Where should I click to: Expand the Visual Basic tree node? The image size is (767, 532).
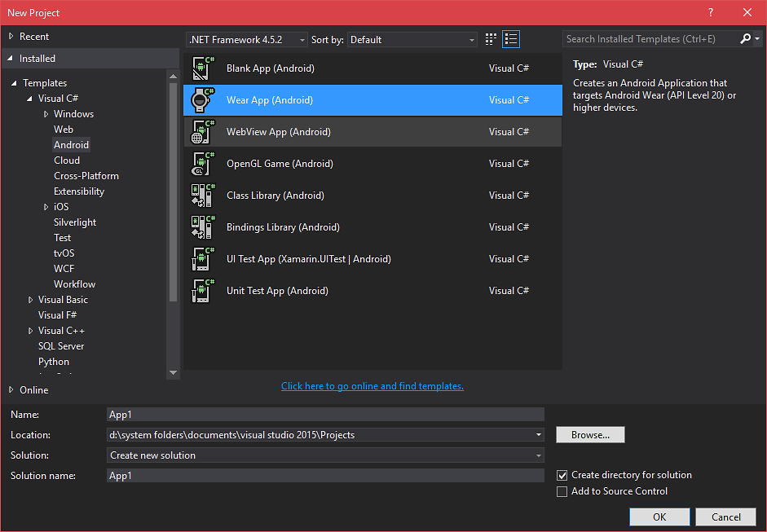click(30, 300)
